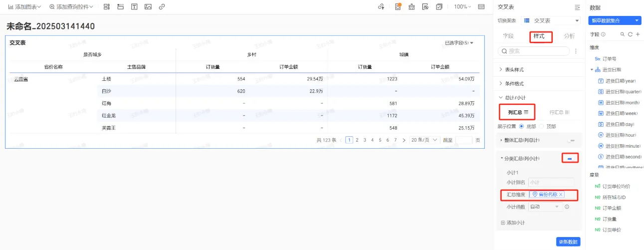644x250 pixels.
Task: Click the 更新数据 button
Action: (x=568, y=242)
